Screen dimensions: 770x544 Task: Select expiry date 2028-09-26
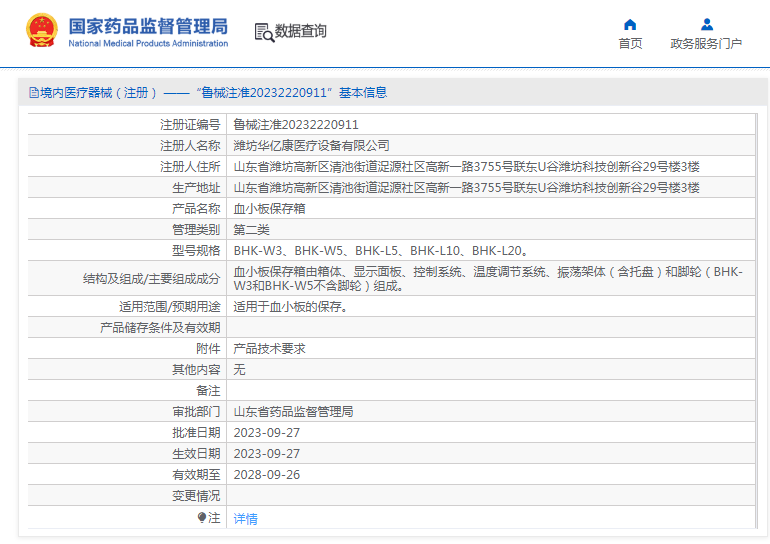(x=267, y=475)
